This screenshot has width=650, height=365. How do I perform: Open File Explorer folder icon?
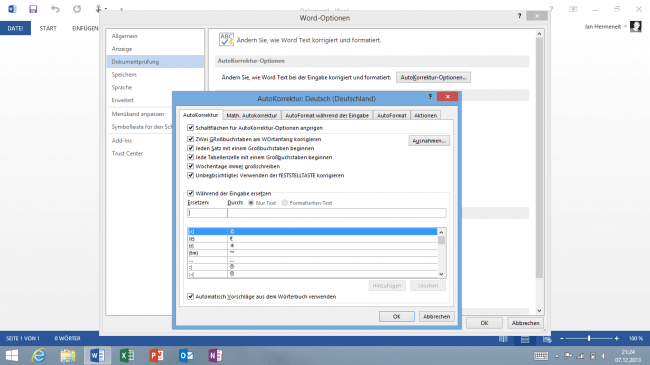pos(68,355)
